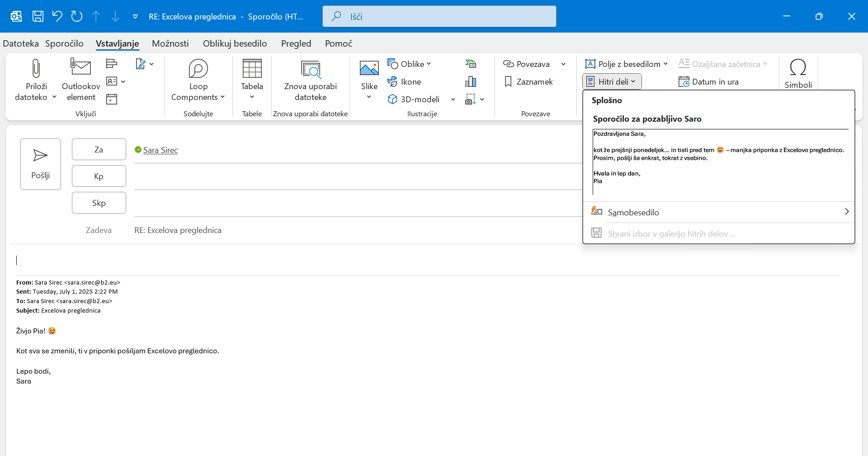Screen dimensions: 868x456
Task: Insert Datum in ura
Action: point(708,81)
